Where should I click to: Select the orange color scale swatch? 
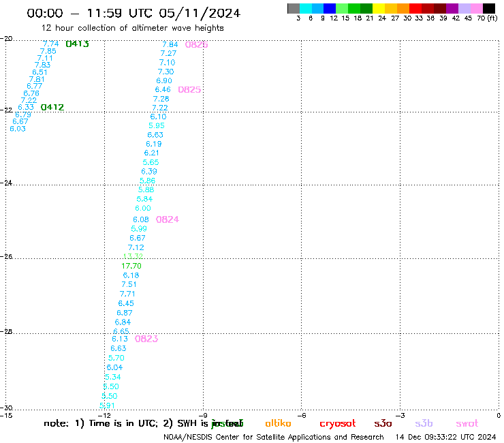(x=403, y=8)
